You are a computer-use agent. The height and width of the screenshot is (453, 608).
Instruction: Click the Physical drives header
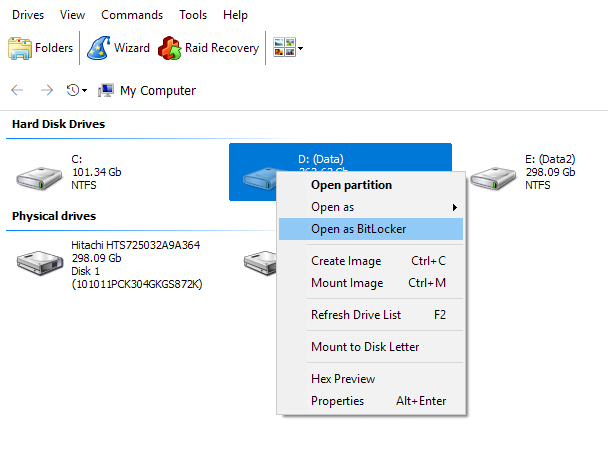[54, 216]
